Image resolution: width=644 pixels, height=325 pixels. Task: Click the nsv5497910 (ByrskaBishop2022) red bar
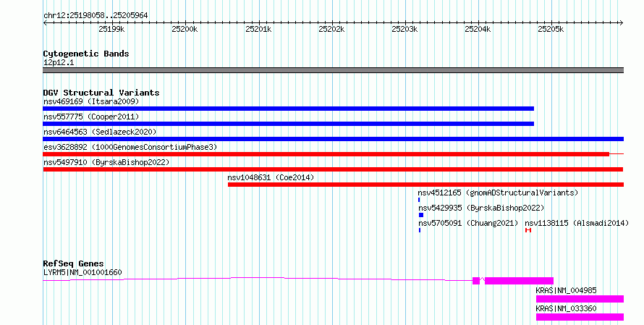tap(333, 169)
